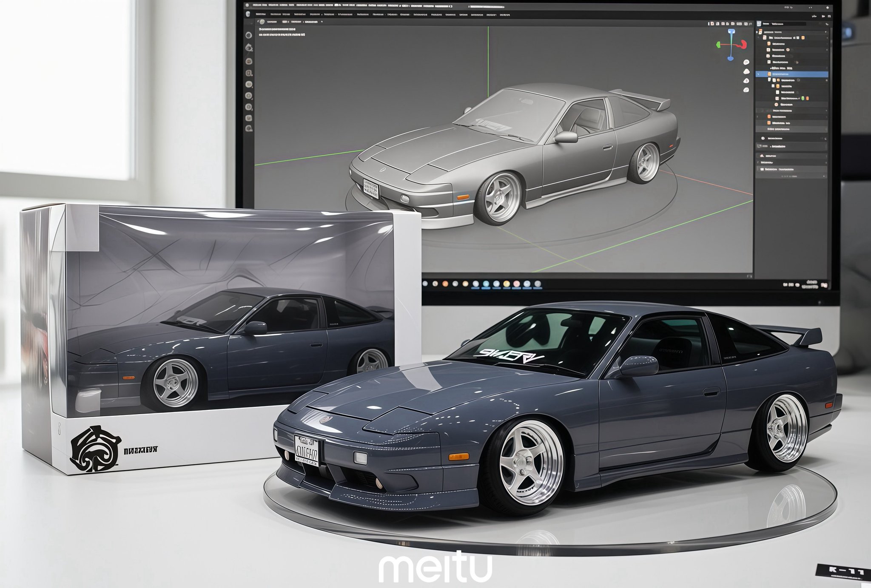Click the green Y-axis handle on navigation gizmo
Viewport: 871px width, 588px height.
719,44
